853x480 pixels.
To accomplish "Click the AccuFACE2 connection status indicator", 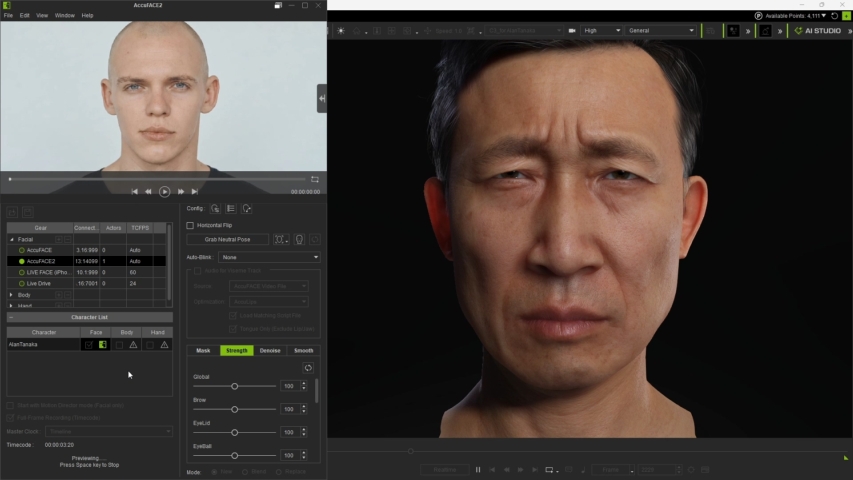I will (22, 261).
